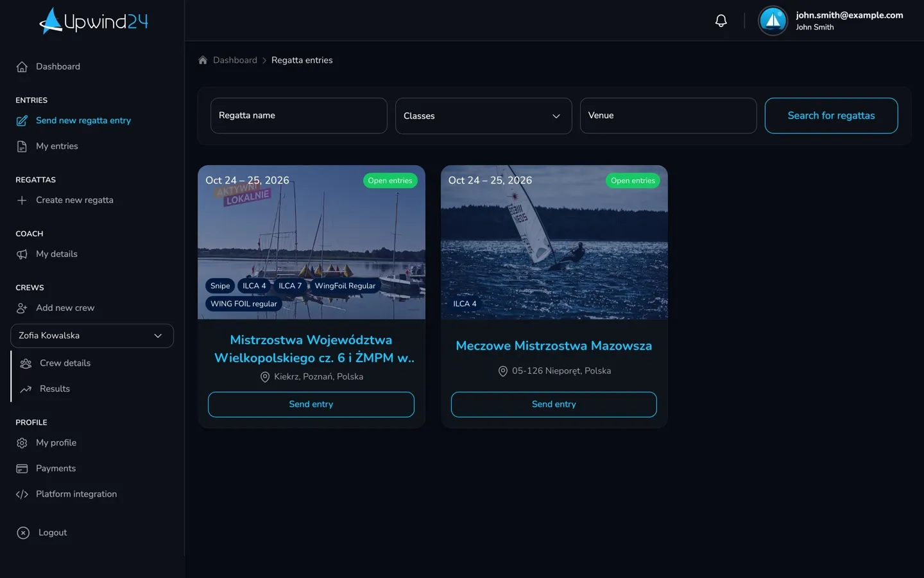This screenshot has height=578, width=924.
Task: Click the Platform integration code icon
Action: (22, 495)
